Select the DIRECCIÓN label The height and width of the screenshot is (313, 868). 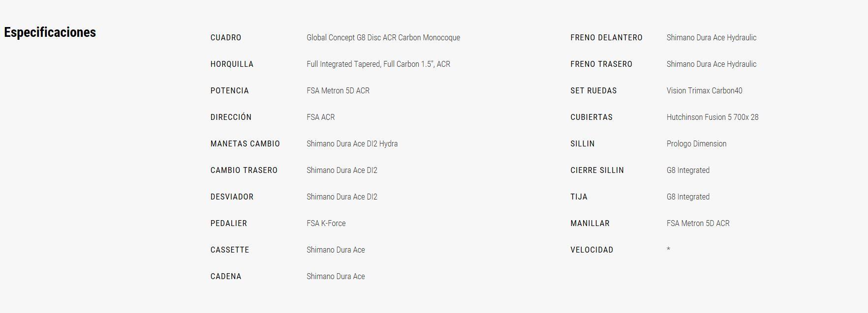pos(231,117)
